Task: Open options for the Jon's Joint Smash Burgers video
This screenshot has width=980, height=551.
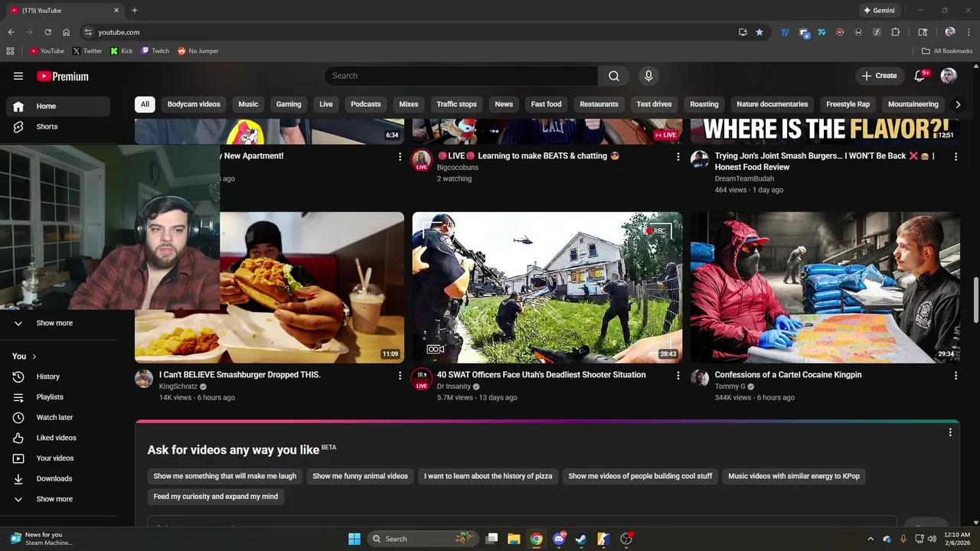Action: click(x=955, y=157)
